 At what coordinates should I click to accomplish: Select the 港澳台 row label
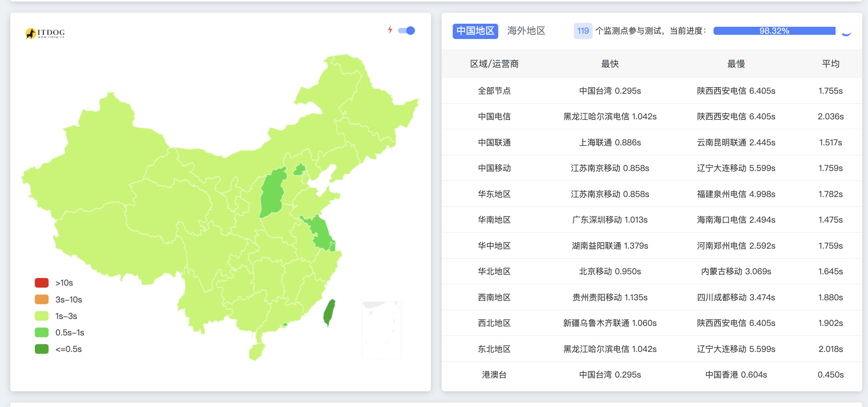pyautogui.click(x=494, y=374)
